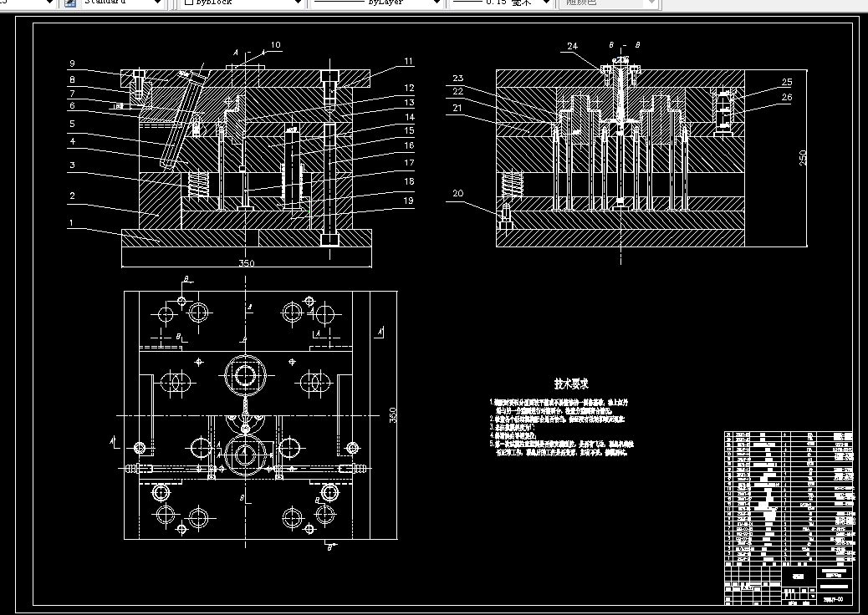868x615 pixels.
Task: Select part callout number 8
Action: tap(72, 79)
